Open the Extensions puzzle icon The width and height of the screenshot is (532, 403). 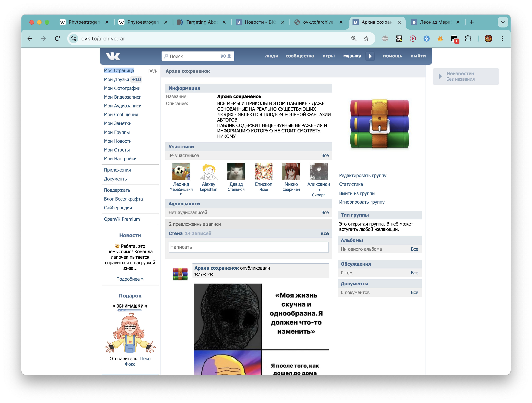[468, 39]
